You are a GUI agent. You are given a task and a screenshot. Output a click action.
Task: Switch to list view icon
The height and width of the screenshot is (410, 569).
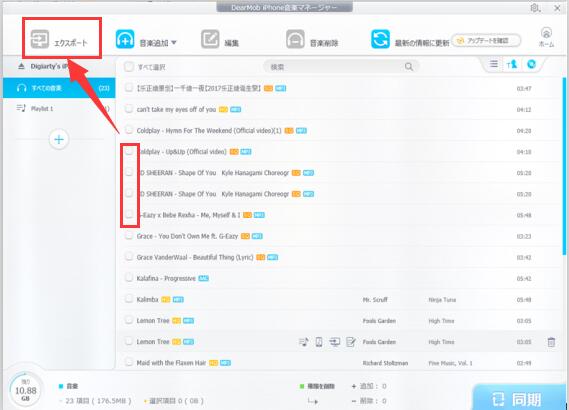[x=494, y=64]
